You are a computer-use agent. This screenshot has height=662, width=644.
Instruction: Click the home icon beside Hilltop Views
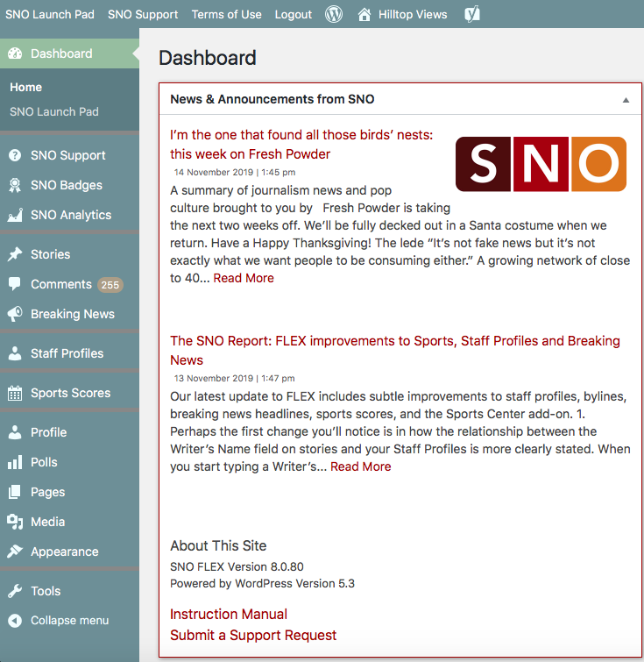tap(364, 14)
